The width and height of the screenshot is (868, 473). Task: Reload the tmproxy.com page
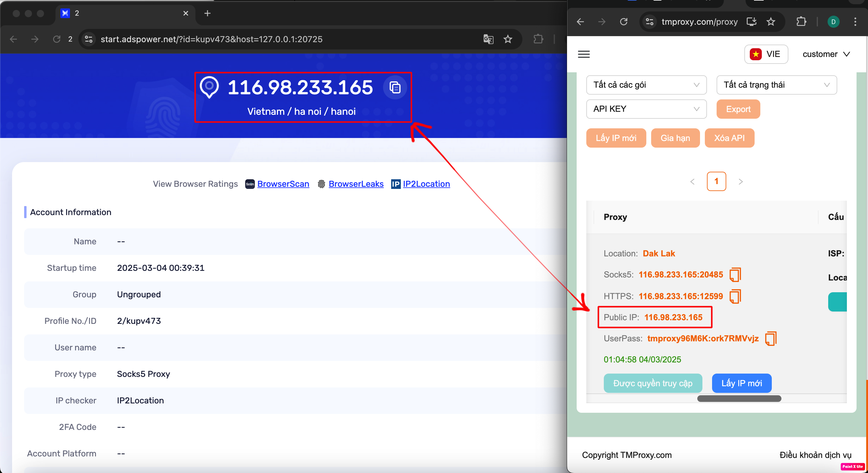pos(624,22)
